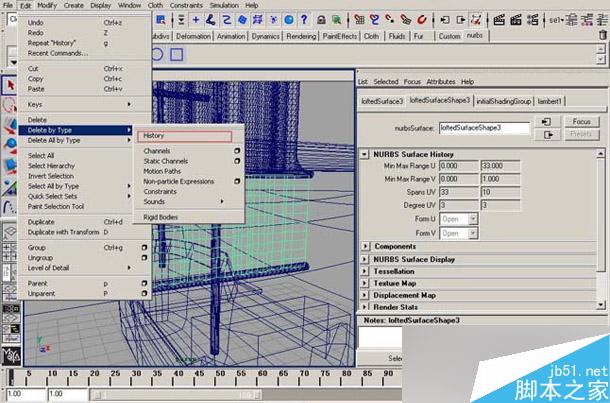The height and width of the screenshot is (403, 610).
Task: Open the option box for Non-particle Expressions
Action: tap(237, 181)
